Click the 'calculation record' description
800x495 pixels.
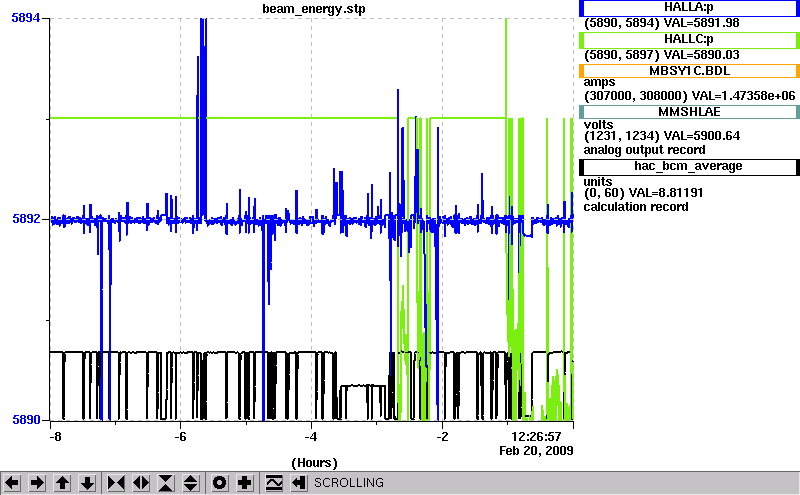tap(636, 207)
